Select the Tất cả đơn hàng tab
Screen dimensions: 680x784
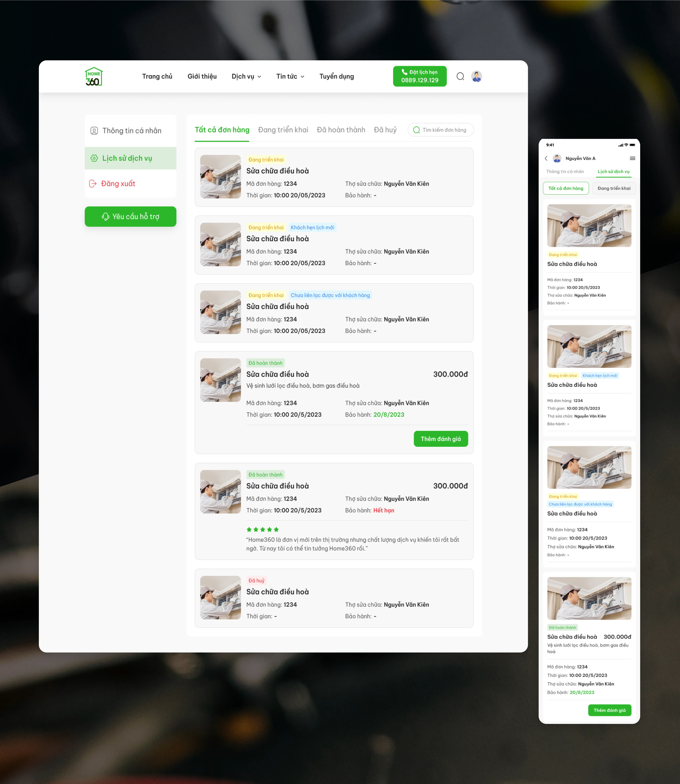222,130
